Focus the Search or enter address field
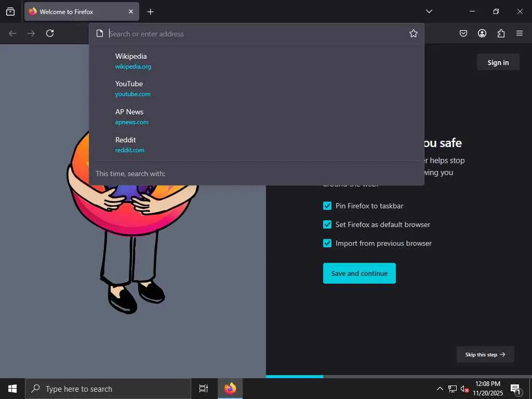Viewport: 532px width, 399px height. tap(256, 34)
